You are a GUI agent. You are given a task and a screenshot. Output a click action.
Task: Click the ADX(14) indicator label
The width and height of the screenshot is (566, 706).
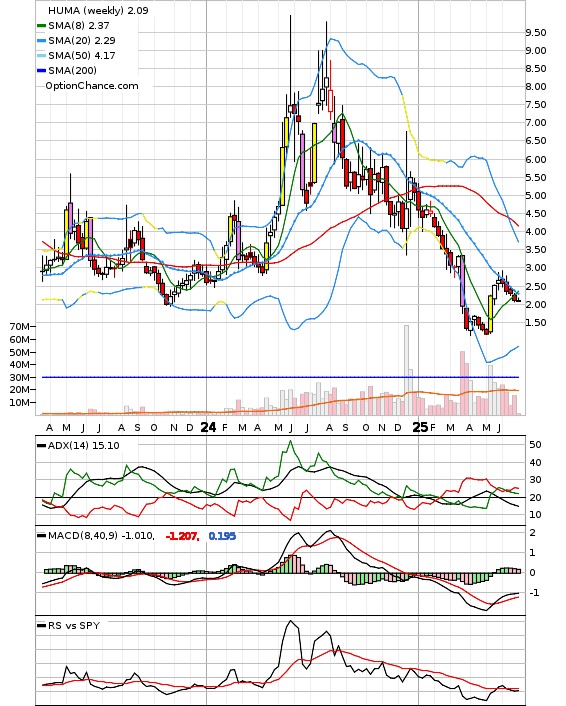pyautogui.click(x=71, y=446)
